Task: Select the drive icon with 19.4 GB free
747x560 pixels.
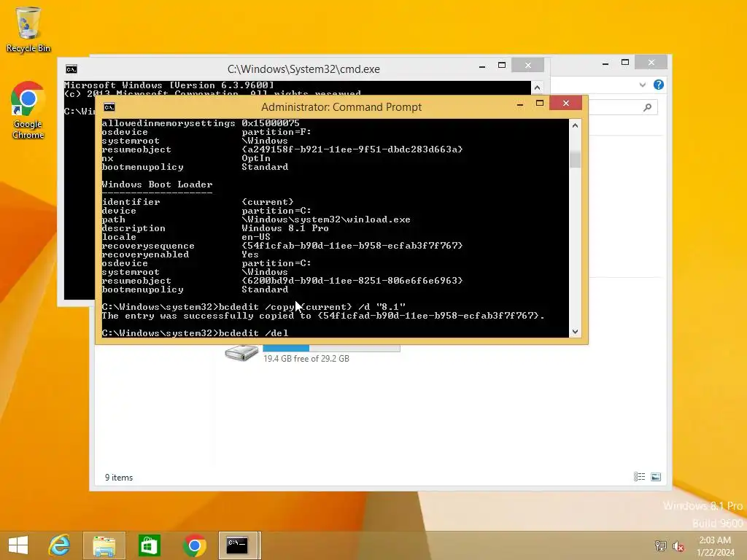Action: coord(241,354)
